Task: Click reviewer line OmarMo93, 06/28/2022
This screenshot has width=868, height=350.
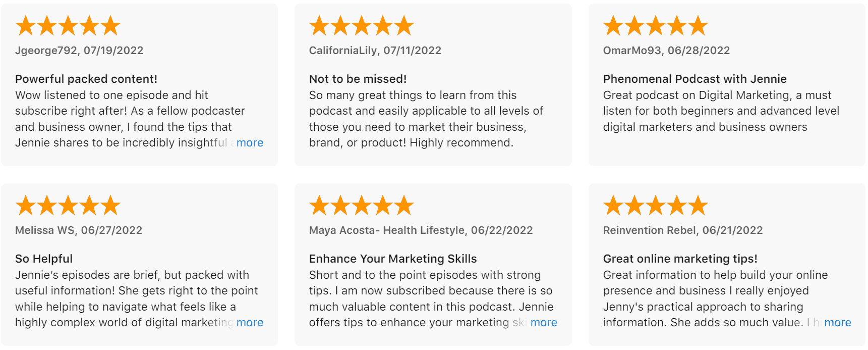Action: click(667, 51)
